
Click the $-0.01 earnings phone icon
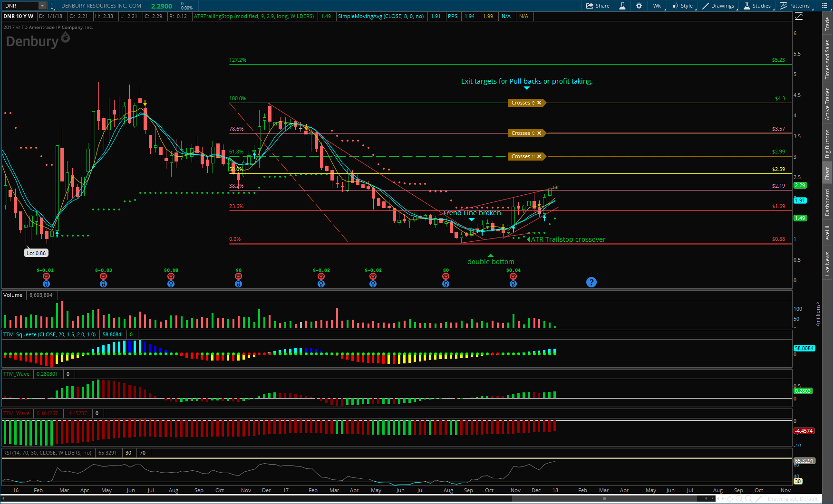46,276
